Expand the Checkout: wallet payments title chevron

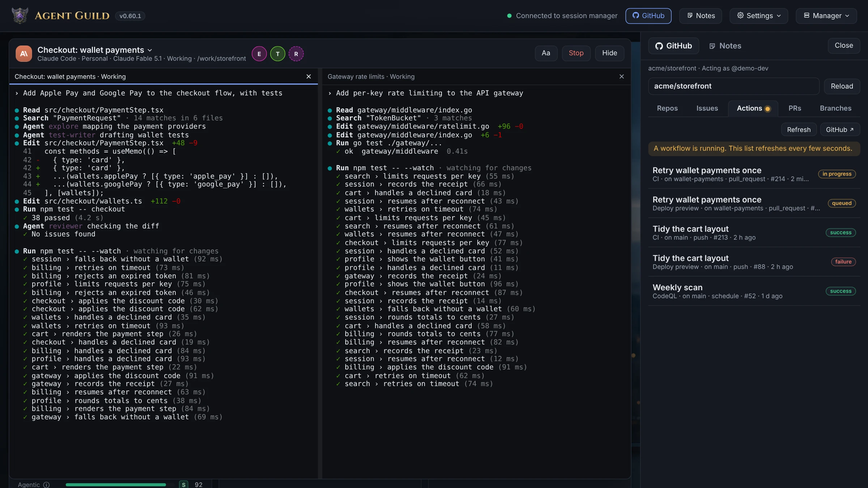click(150, 50)
